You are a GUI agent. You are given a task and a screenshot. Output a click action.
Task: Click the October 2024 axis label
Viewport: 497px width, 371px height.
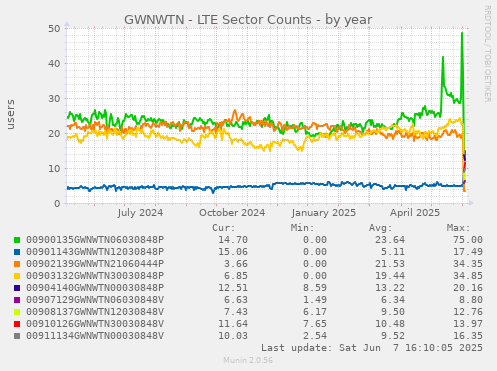(232, 213)
